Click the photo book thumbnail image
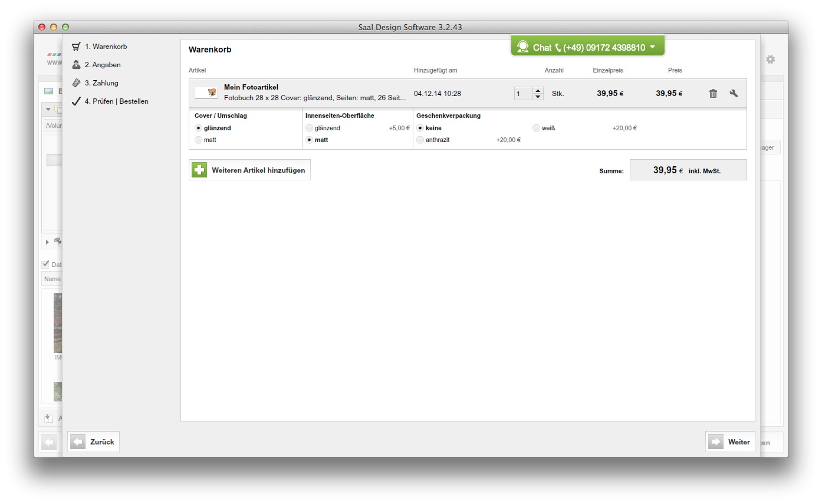The image size is (822, 504). click(x=206, y=93)
